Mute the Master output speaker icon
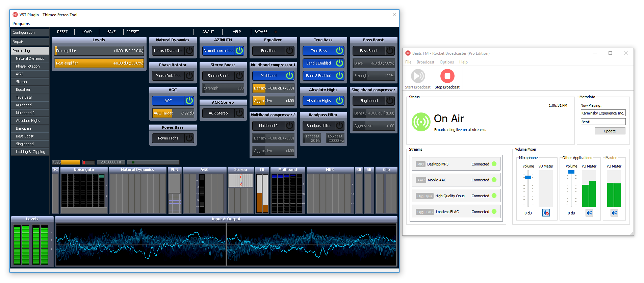Viewport: 644px width, 283px height. coord(614,213)
